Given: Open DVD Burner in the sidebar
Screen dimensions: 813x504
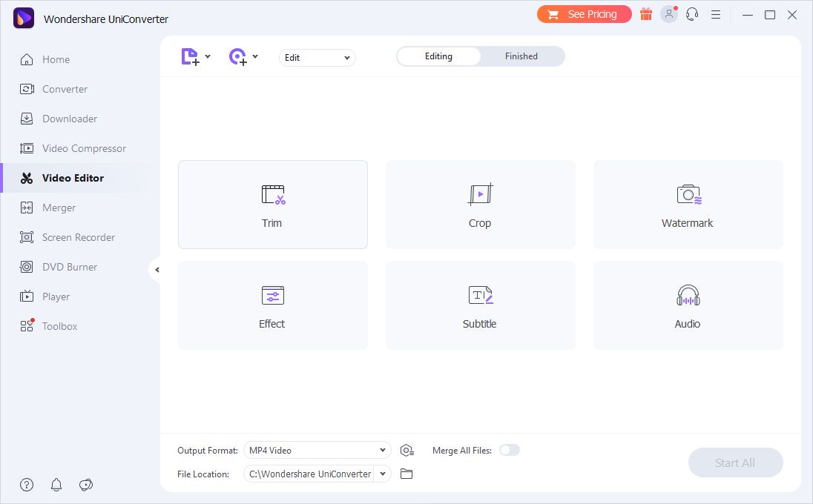Looking at the screenshot, I should pyautogui.click(x=80, y=268).
